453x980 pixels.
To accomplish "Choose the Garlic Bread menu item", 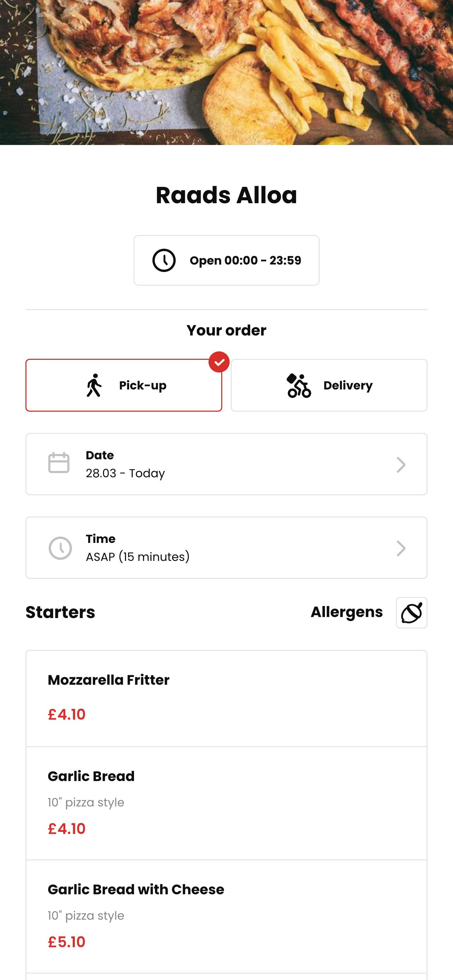I will (226, 803).
